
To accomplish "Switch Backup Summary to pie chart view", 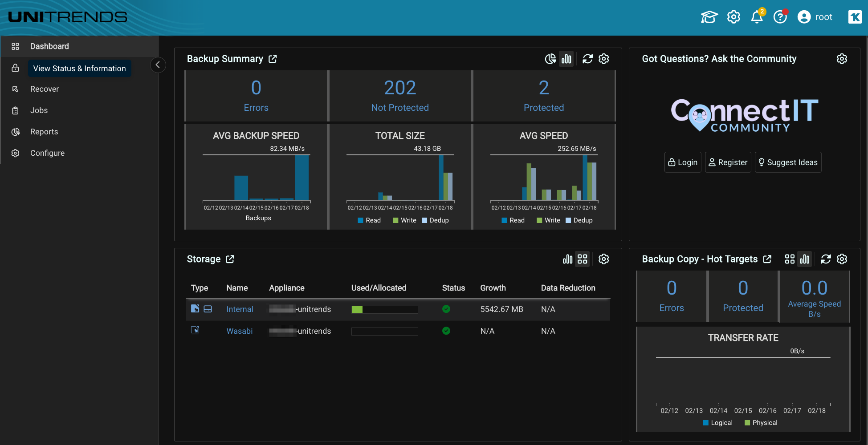I will (550, 59).
